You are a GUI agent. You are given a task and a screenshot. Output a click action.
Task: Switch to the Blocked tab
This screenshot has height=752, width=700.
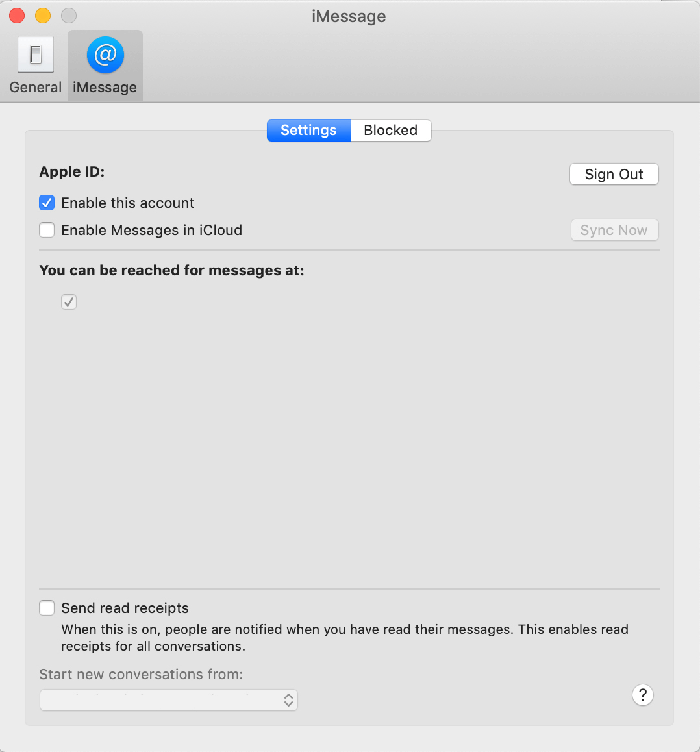(391, 131)
